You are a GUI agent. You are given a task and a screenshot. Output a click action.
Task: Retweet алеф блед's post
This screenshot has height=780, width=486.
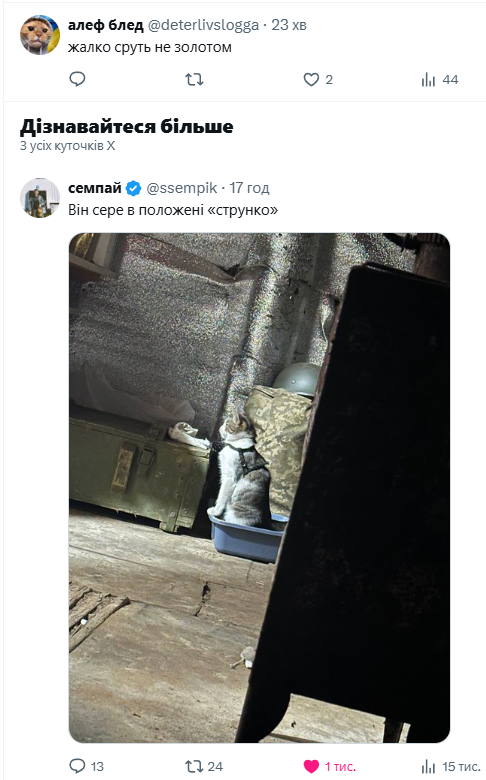point(194,79)
